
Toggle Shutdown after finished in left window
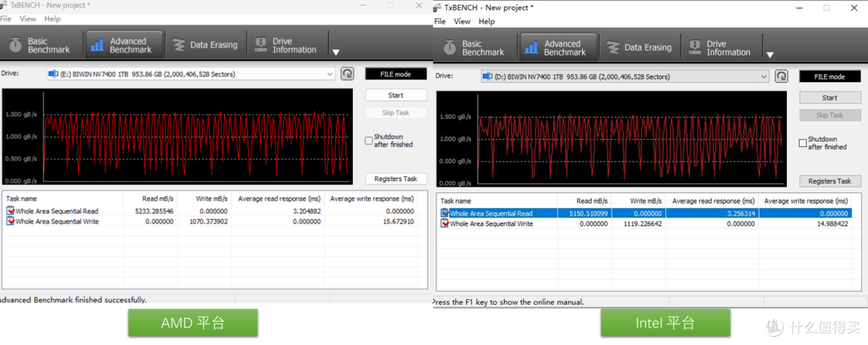(369, 141)
